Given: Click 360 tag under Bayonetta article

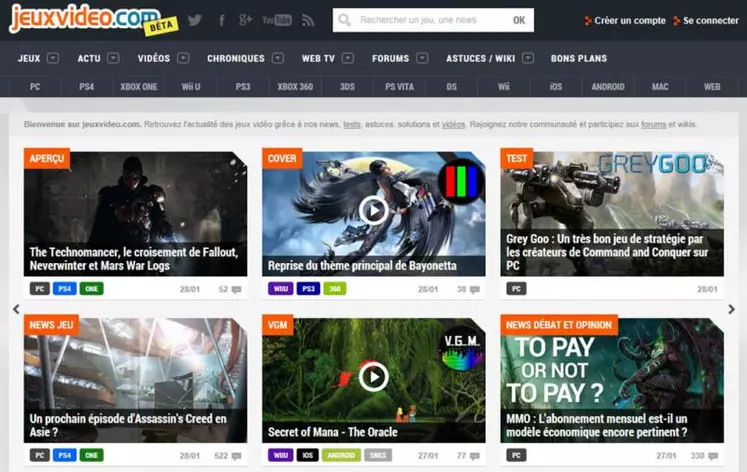Looking at the screenshot, I should [x=335, y=289].
